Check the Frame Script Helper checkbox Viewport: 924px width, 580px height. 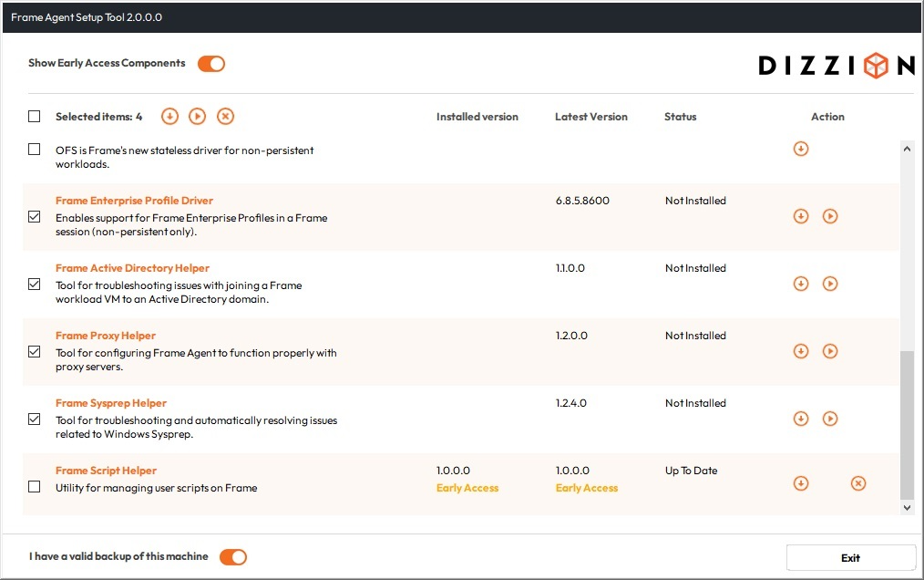pos(34,487)
